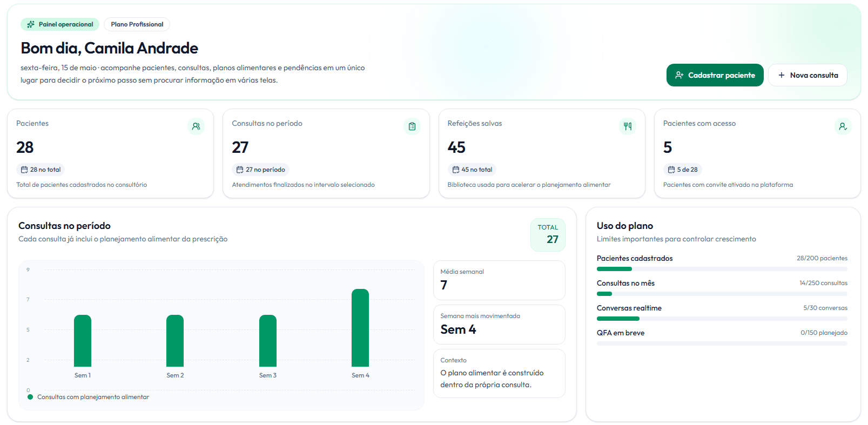Click the Consultas no mês progress bar
This screenshot has width=868, height=425.
[722, 294]
